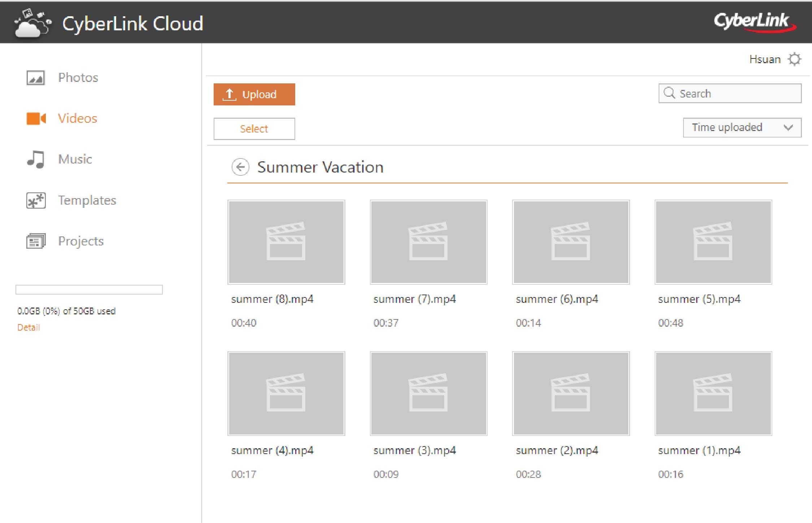
Task: Open the Templates menu label
Action: pyautogui.click(x=87, y=200)
